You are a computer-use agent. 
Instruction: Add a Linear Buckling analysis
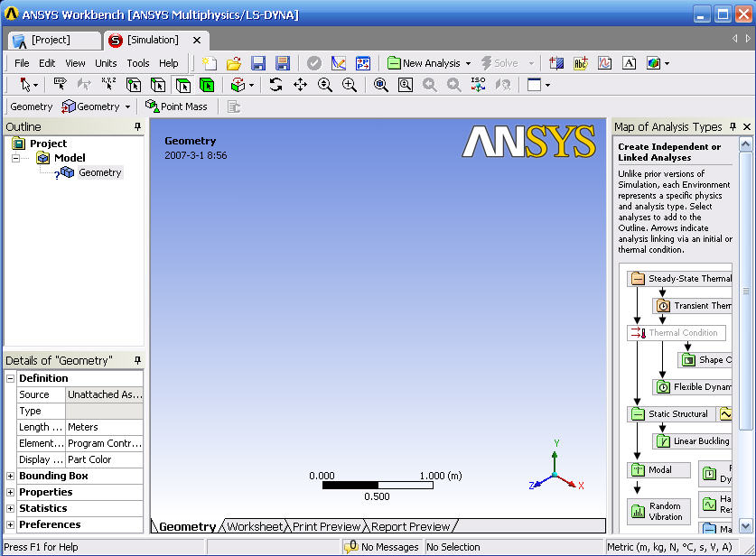click(x=692, y=440)
